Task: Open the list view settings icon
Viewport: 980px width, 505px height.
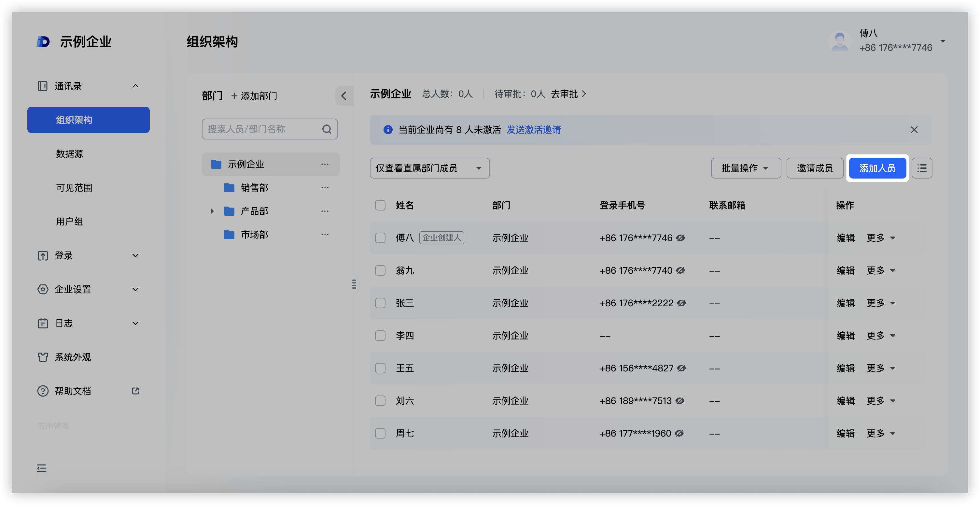Action: tap(921, 168)
